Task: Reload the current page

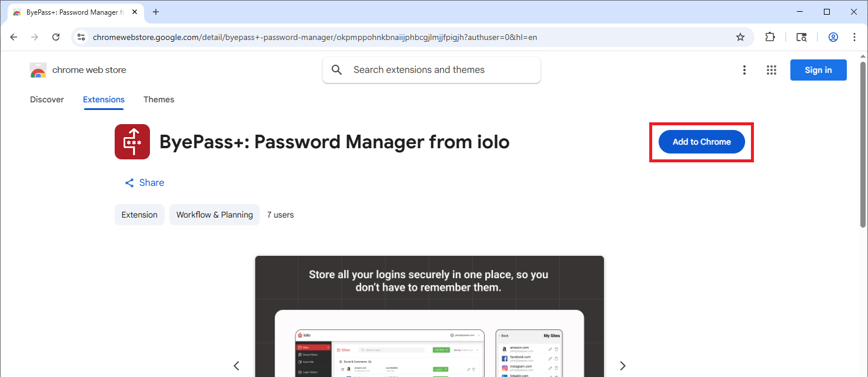Action: pyautogui.click(x=56, y=37)
